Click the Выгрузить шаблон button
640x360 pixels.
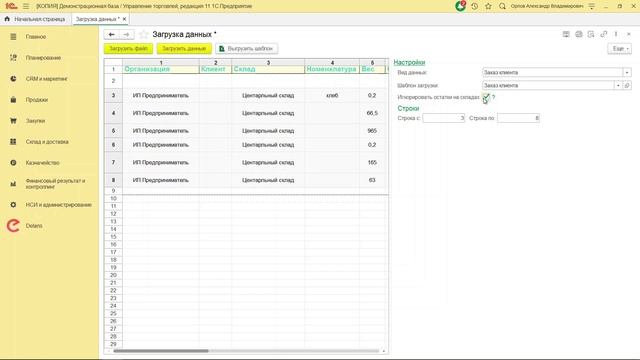point(247,49)
